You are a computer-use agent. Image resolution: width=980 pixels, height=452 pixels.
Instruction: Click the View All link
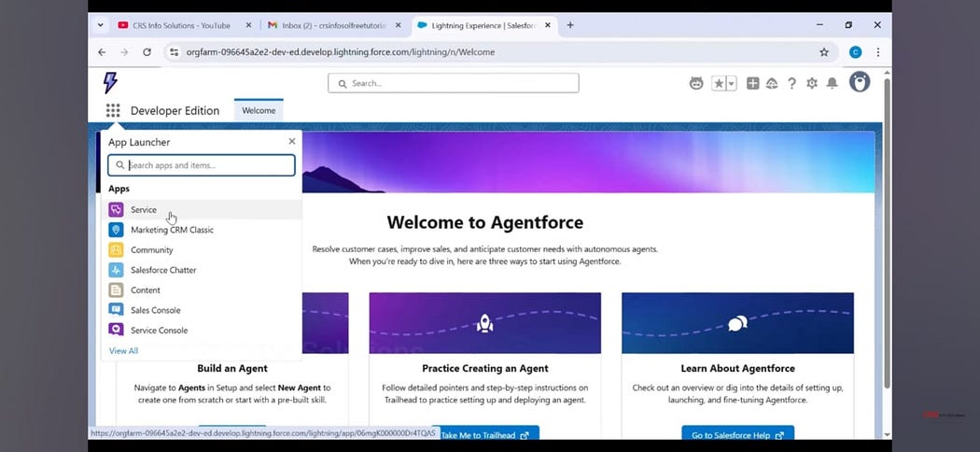[x=124, y=351]
